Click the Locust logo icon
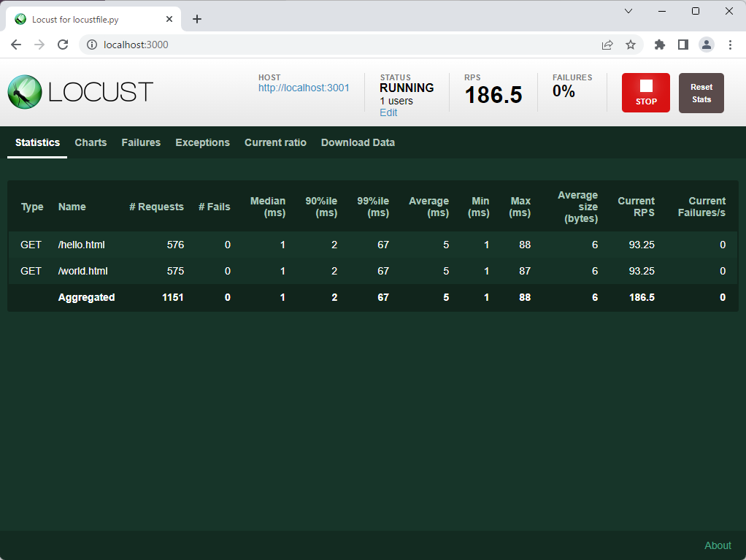The height and width of the screenshot is (560, 746). (x=25, y=92)
